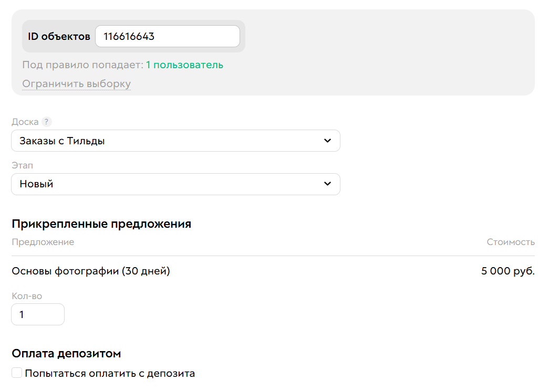
Task: Open the Доска dropdown showing Заказы с Тильды
Action: (x=175, y=141)
